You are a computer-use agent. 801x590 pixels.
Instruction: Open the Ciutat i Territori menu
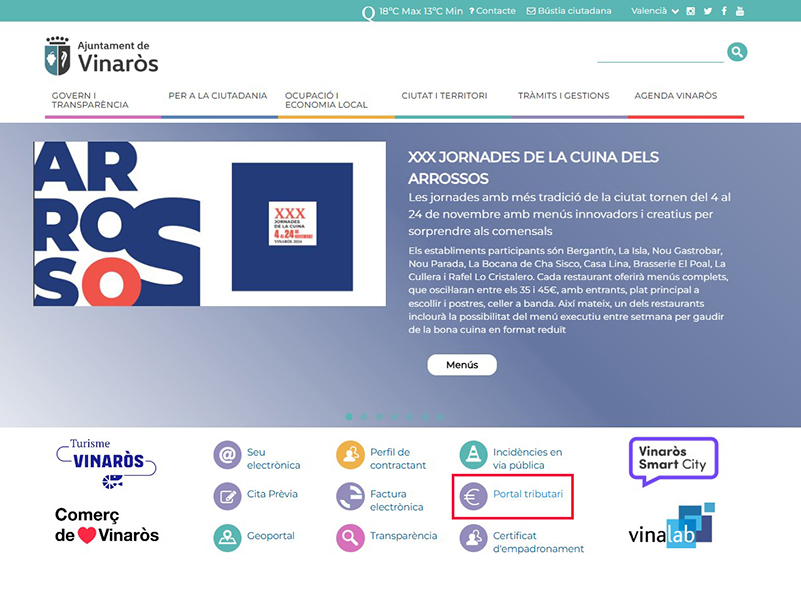[x=444, y=96]
